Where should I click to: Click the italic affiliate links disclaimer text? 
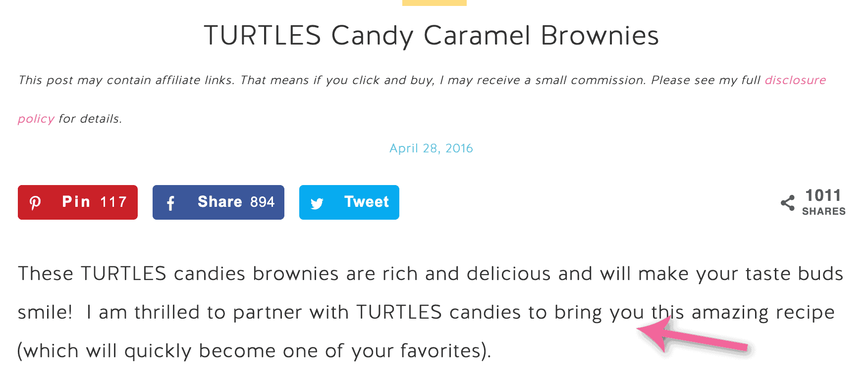(422, 99)
